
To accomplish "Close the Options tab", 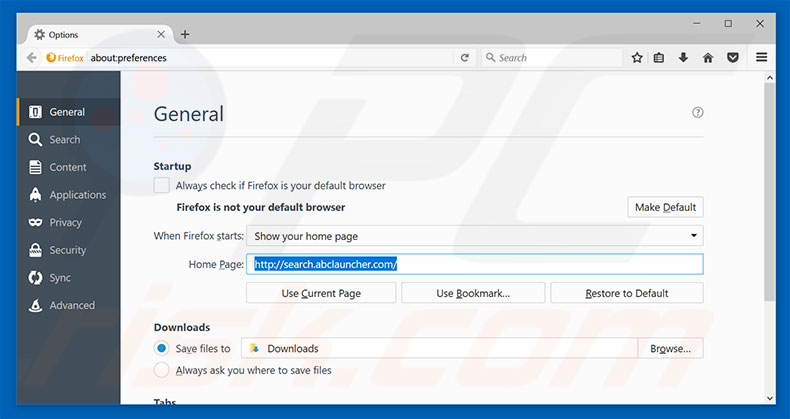I will coord(161,34).
